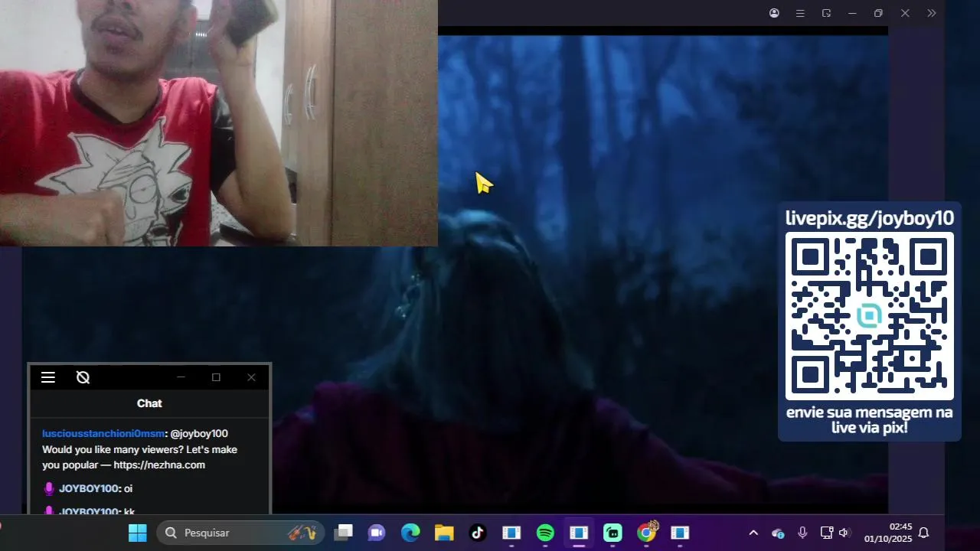This screenshot has width=980, height=551.
Task: Restore down the main player window
Action: click(878, 13)
